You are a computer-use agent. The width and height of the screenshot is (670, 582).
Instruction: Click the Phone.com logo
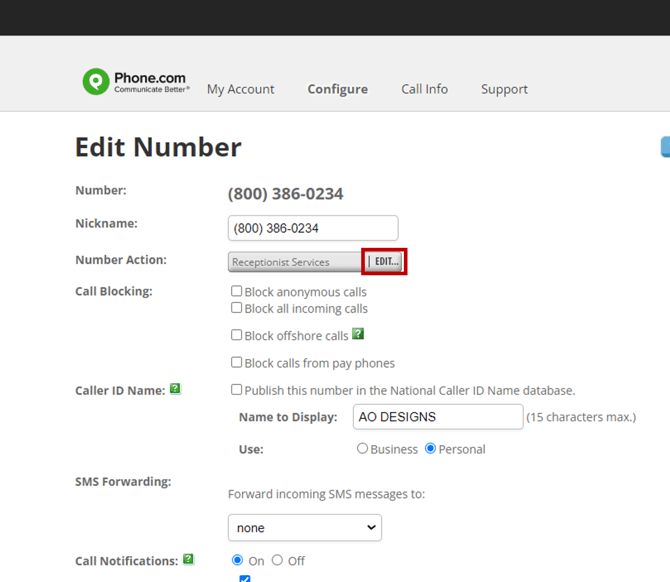136,81
